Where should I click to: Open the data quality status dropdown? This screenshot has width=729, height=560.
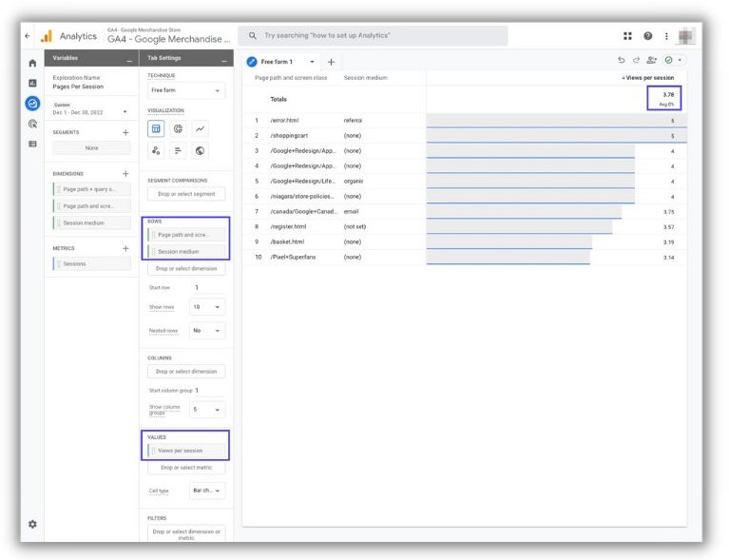(x=681, y=60)
